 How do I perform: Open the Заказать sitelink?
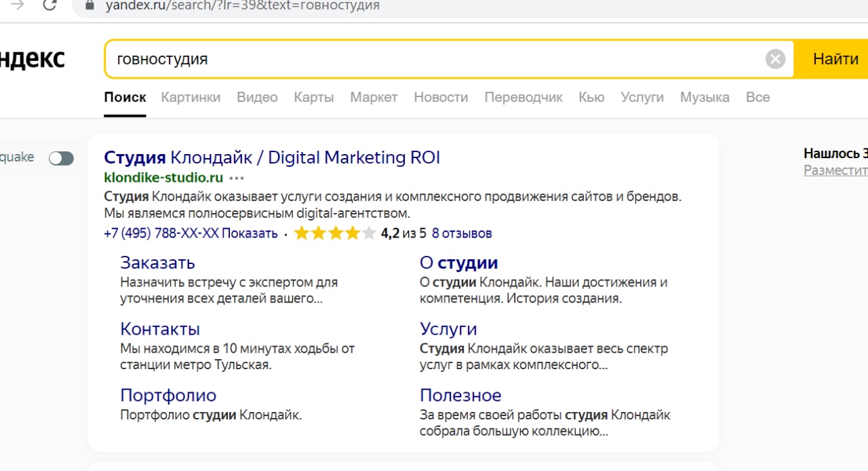point(157,263)
